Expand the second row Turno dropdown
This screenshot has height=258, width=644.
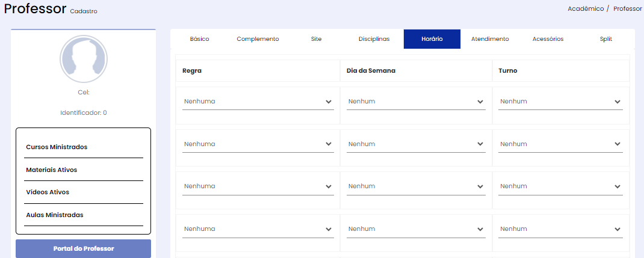pos(560,144)
